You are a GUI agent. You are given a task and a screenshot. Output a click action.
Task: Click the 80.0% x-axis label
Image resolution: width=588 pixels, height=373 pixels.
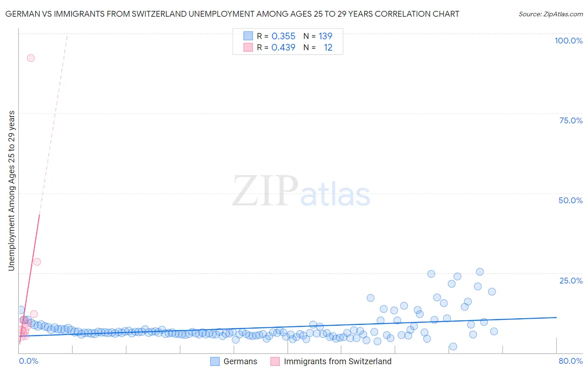coord(570,361)
